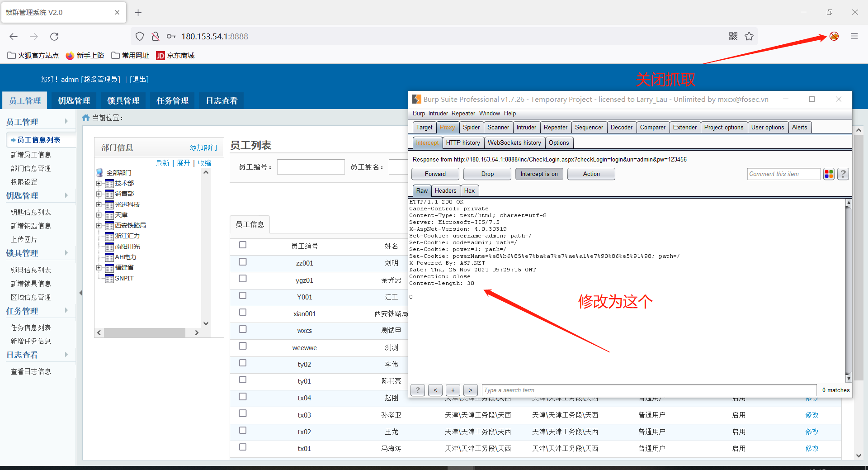Screen dimensions: 868x470
Task: Tick the header select-all checkbox in employee table
Action: (243, 245)
